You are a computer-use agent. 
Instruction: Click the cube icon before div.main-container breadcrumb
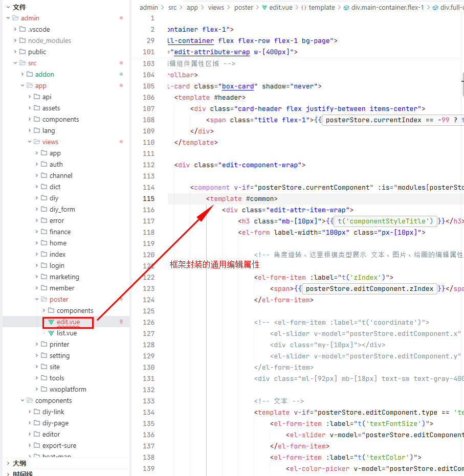pyautogui.click(x=346, y=8)
